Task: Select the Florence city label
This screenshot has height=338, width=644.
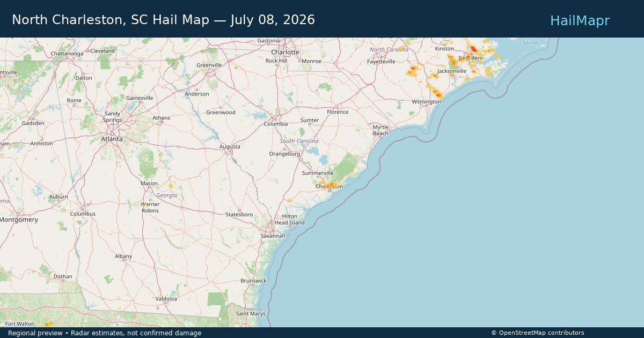Action: pos(338,112)
